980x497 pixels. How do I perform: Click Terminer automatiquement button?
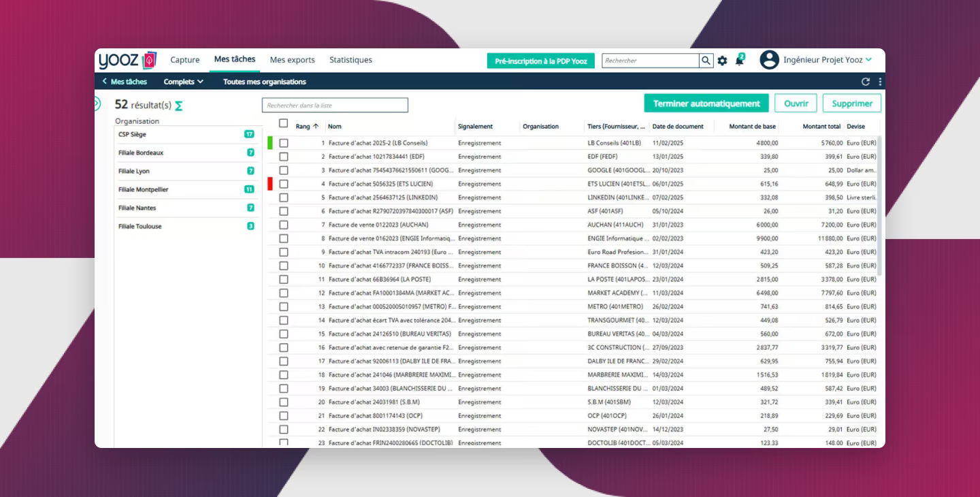point(706,103)
